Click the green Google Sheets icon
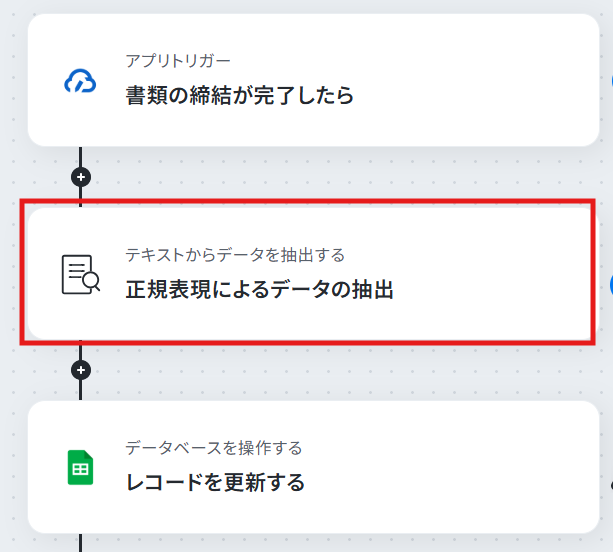 [81, 468]
